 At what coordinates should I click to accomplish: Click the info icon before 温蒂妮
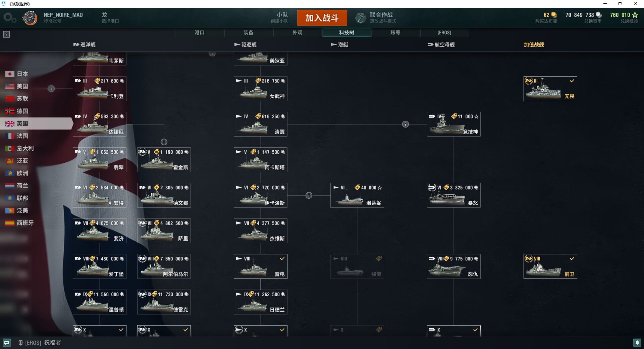tap(309, 195)
